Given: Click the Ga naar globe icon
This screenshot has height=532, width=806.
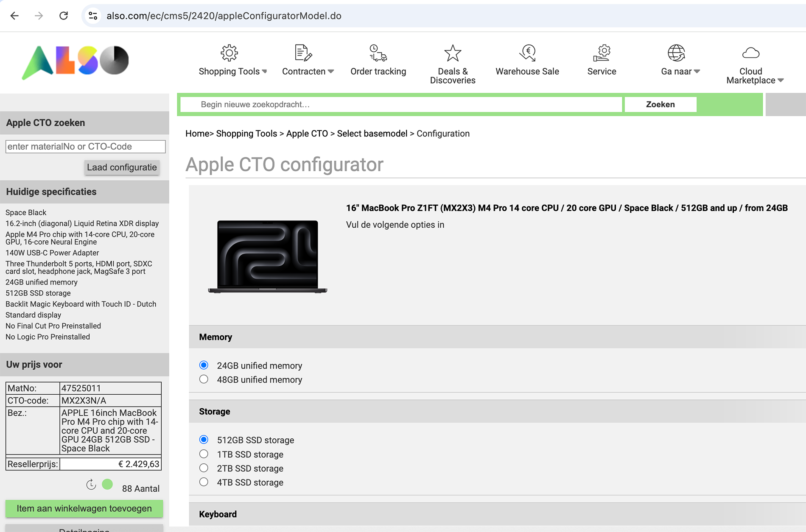Looking at the screenshot, I should point(676,53).
